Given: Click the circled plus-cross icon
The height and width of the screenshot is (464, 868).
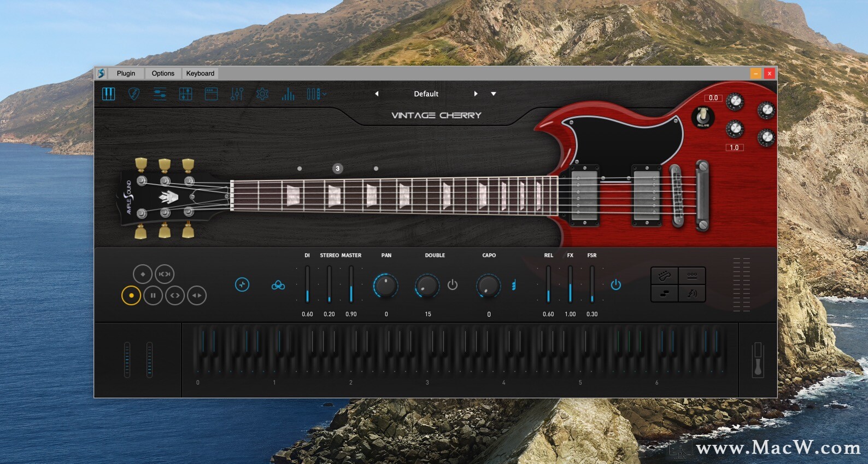Looking at the screenshot, I should coord(242,285).
